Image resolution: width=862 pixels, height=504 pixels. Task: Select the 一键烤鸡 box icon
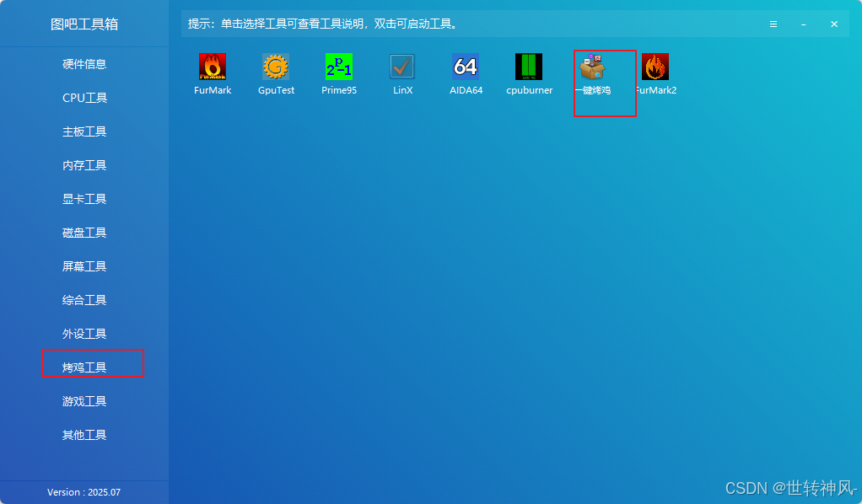(591, 67)
